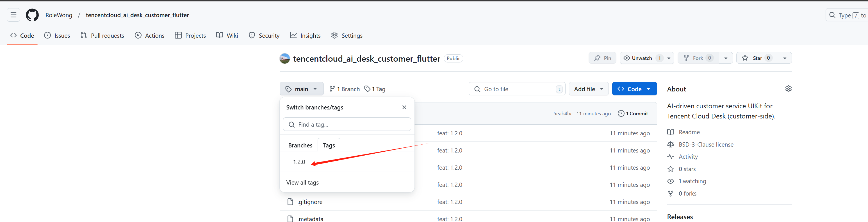Open the blue Code dropdown button

634,89
